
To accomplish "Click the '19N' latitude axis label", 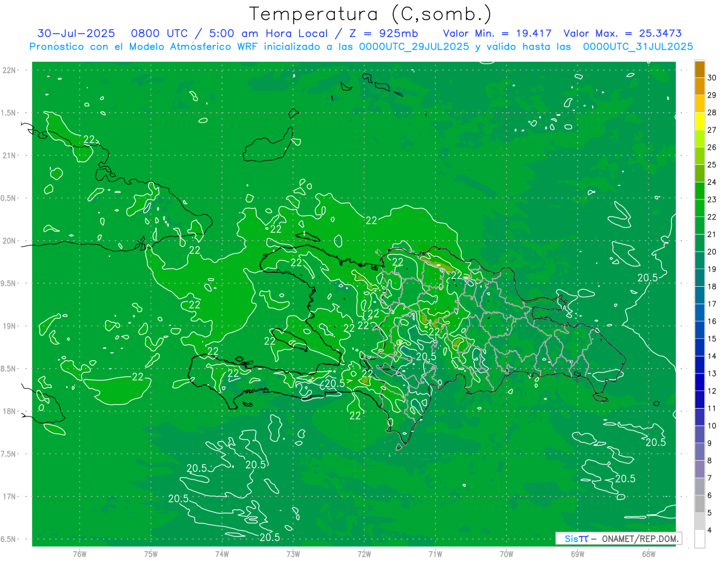I will pyautogui.click(x=8, y=326).
